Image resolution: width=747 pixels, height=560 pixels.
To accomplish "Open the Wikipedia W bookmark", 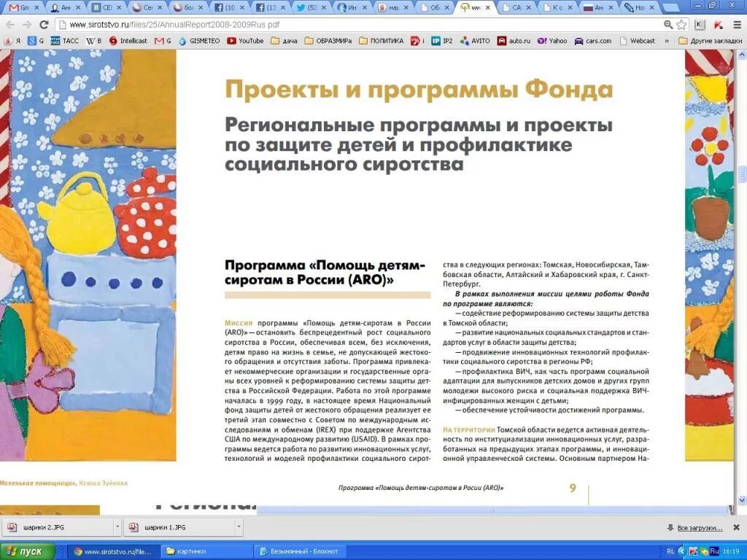I will [94, 41].
